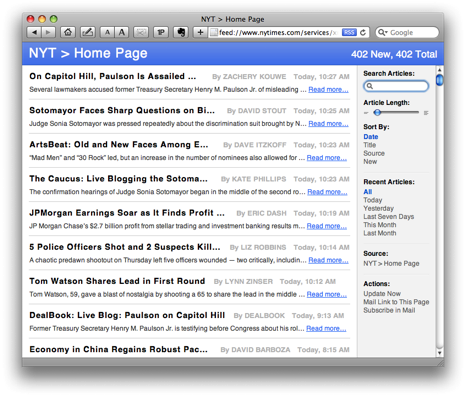Open 'Tom Watson Shares Lead' headline
The height and width of the screenshot is (397, 465).
pyautogui.click(x=117, y=281)
